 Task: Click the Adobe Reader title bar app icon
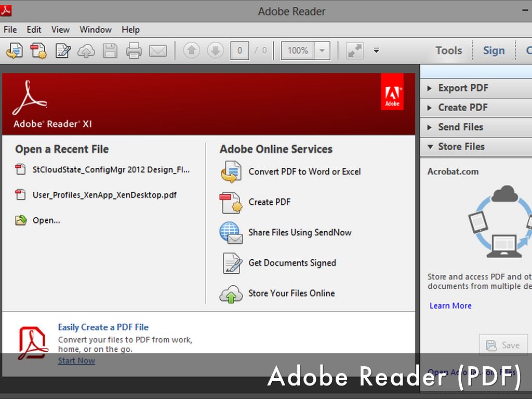[6, 10]
